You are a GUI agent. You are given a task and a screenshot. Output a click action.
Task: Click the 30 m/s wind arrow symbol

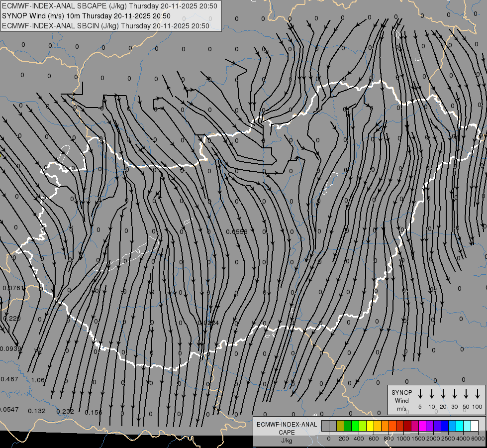point(454,394)
